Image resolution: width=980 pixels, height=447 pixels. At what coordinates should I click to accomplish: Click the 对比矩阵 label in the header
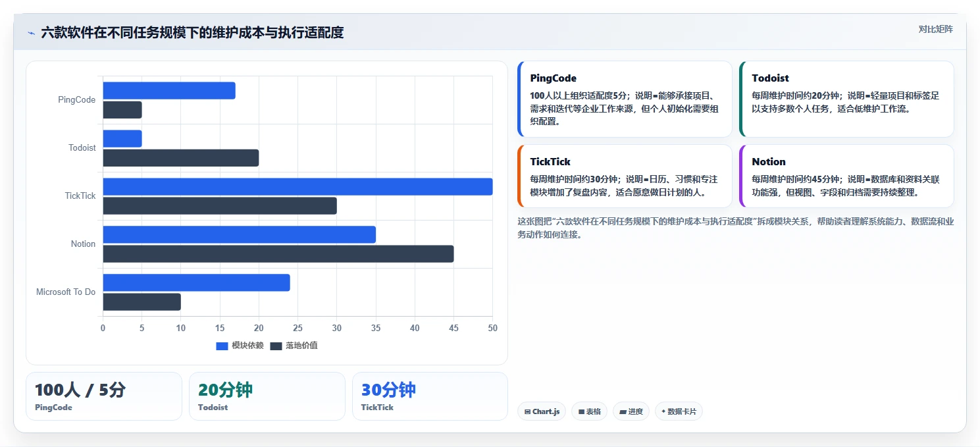click(x=935, y=30)
